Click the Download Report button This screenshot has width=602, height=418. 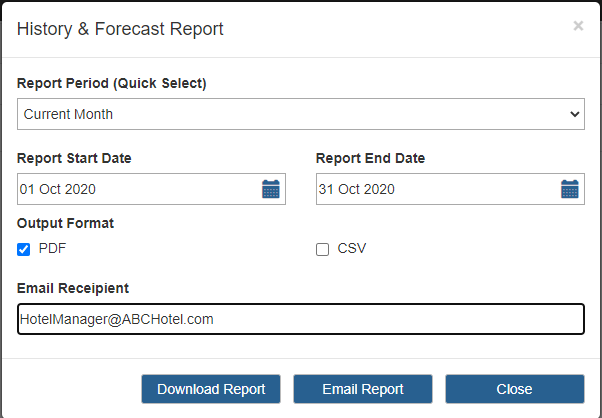pyautogui.click(x=211, y=389)
